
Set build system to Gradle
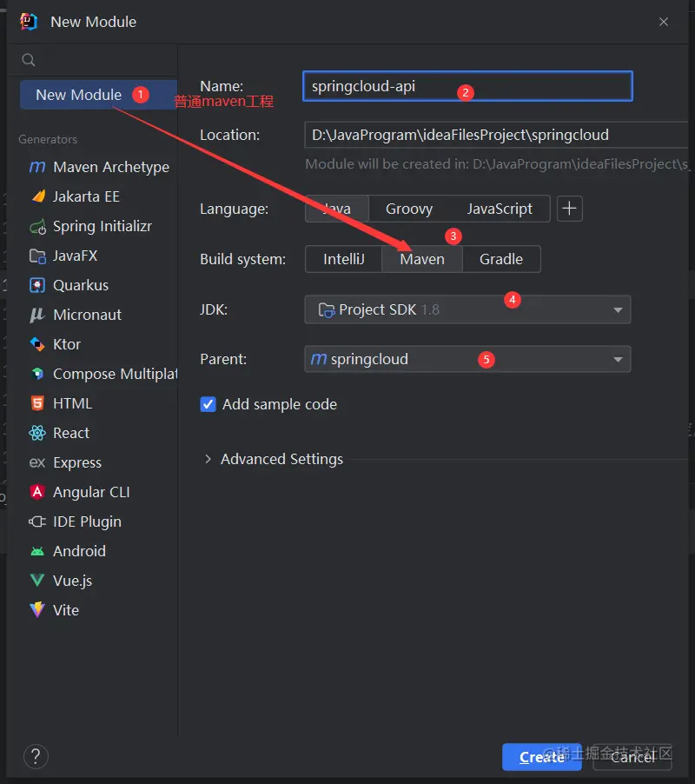click(501, 259)
